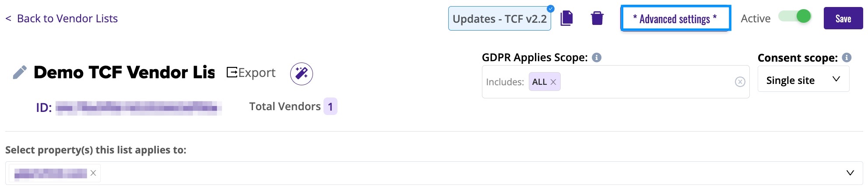Go back to Vendor Lists
868x188 pixels.
tap(62, 18)
